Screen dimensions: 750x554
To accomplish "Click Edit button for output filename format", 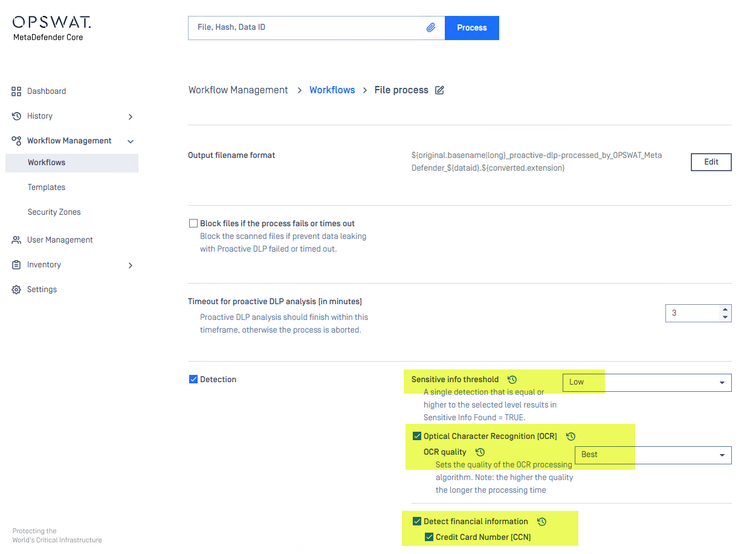I will [x=711, y=162].
